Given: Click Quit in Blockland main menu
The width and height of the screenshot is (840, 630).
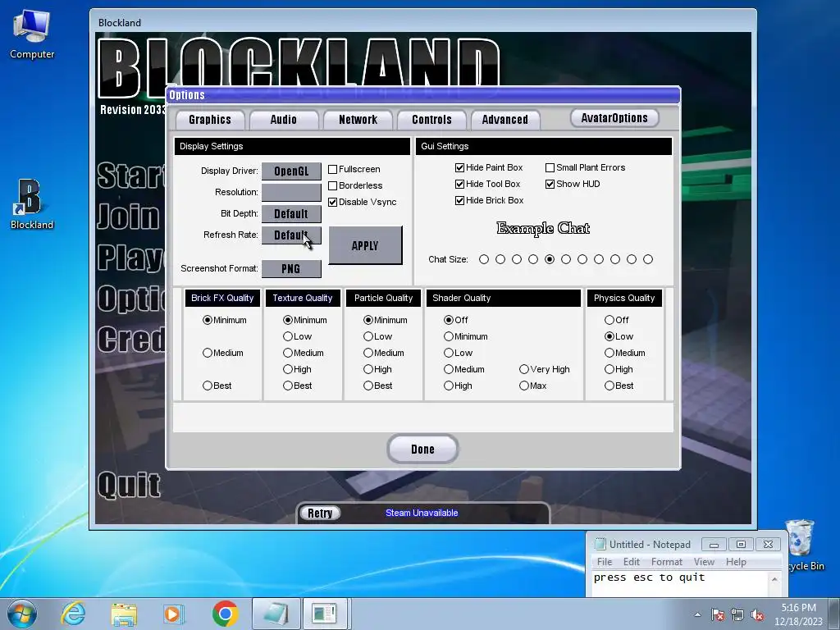Looking at the screenshot, I should pyautogui.click(x=129, y=485).
